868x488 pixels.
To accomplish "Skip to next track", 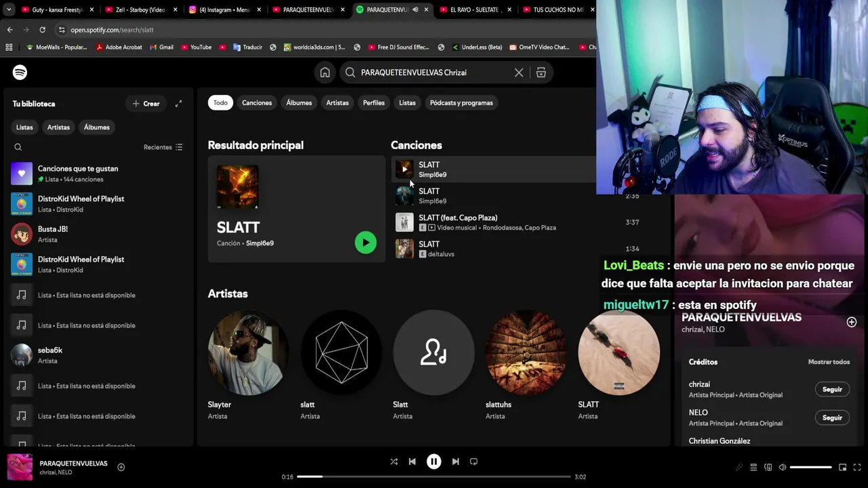I will (x=456, y=462).
